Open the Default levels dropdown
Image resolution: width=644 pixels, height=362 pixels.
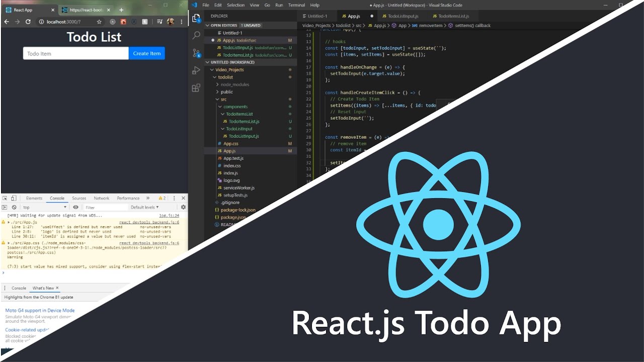tap(145, 207)
